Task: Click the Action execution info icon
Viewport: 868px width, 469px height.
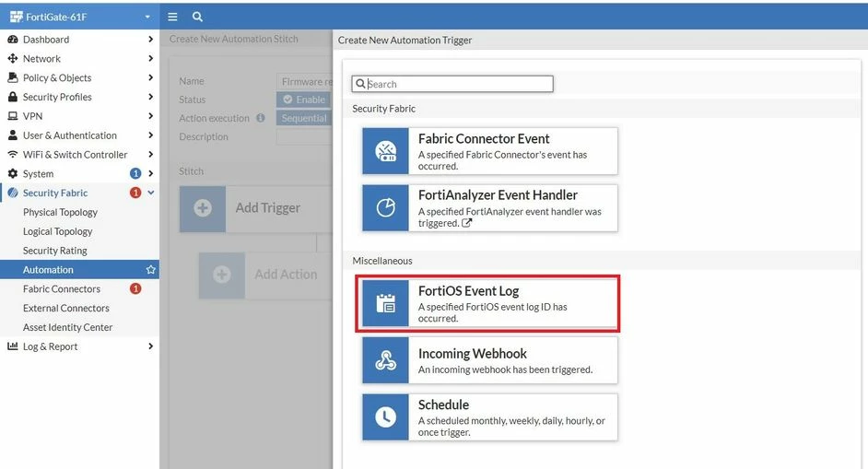Action: coord(260,118)
